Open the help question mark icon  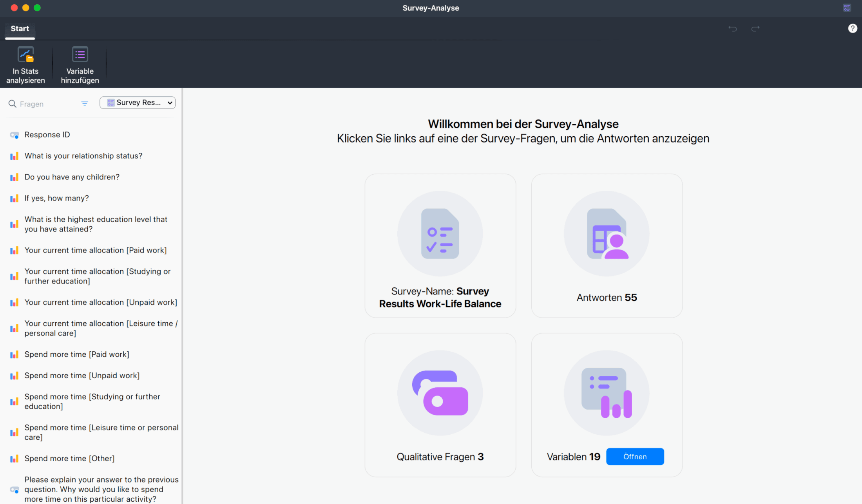853,28
